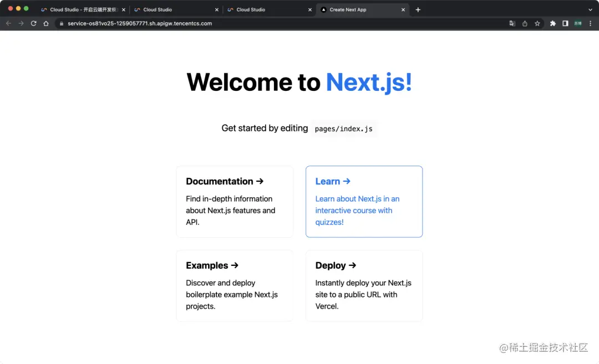Bookmark this page with the star

click(x=537, y=23)
